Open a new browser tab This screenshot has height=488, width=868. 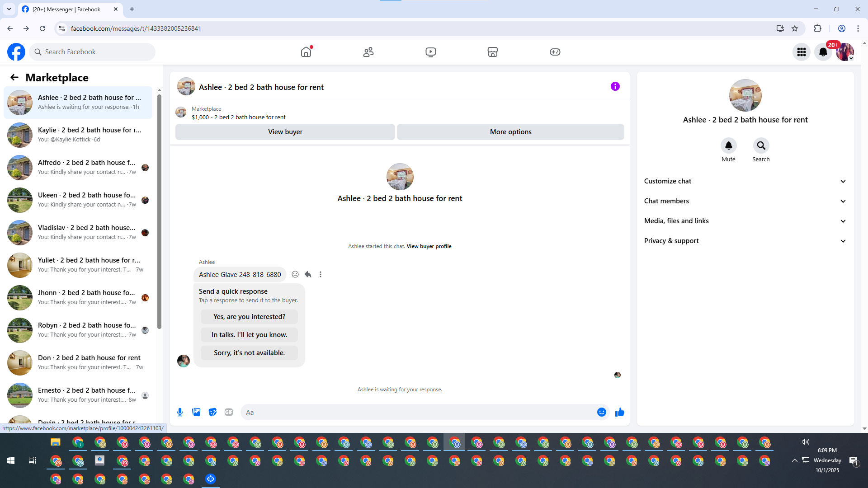[x=132, y=9]
